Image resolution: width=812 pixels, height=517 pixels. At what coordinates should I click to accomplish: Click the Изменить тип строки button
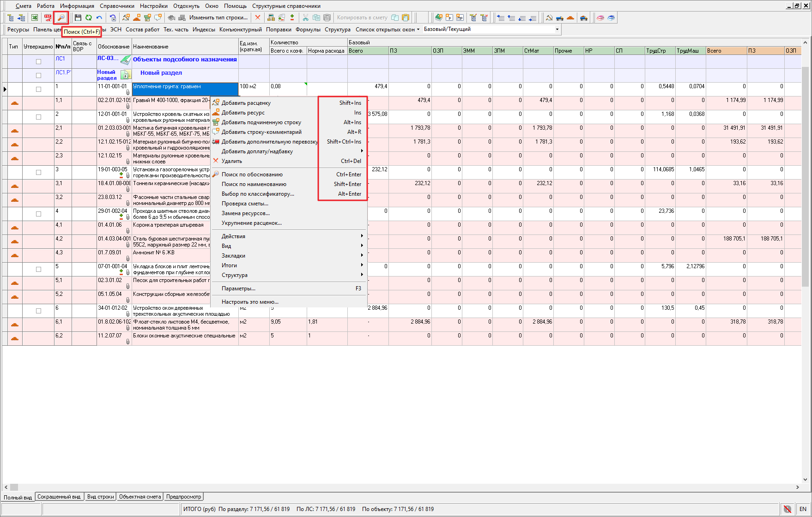(218, 18)
